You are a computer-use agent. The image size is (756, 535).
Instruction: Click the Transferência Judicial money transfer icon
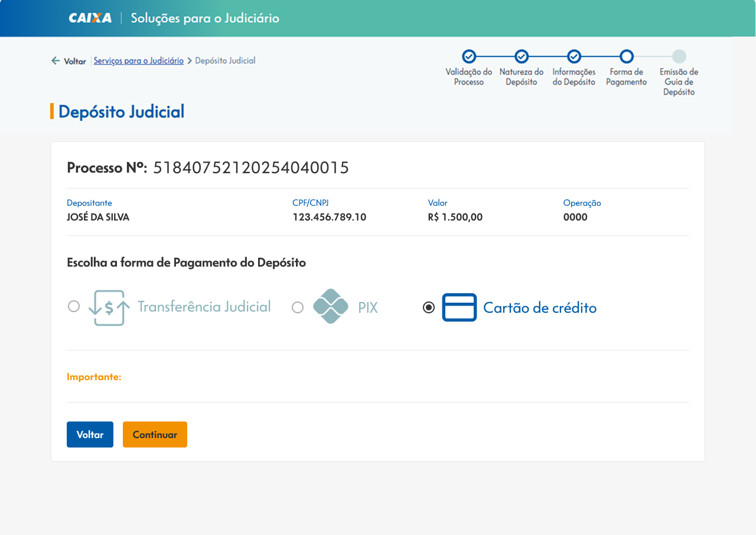[x=109, y=307]
